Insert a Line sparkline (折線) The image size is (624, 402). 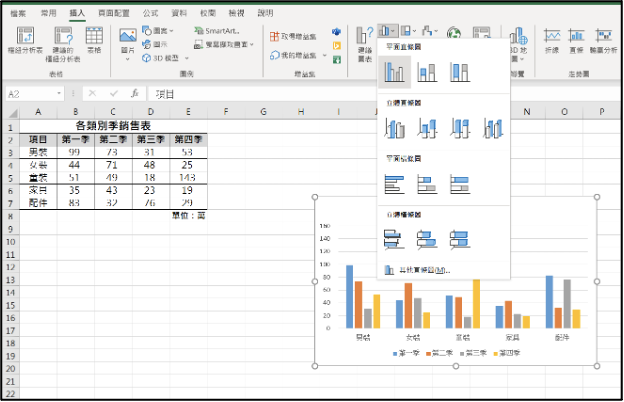coord(552,41)
